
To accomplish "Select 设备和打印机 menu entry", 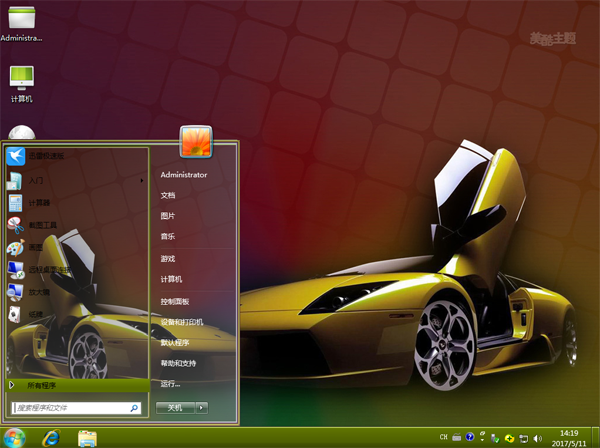I will click(182, 322).
